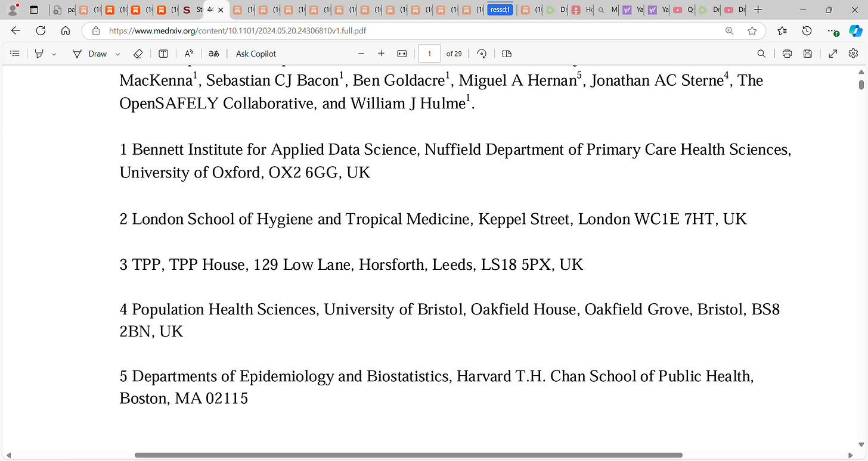Add this page to favorites
Viewport: 868px width, 461px height.
[x=752, y=31]
